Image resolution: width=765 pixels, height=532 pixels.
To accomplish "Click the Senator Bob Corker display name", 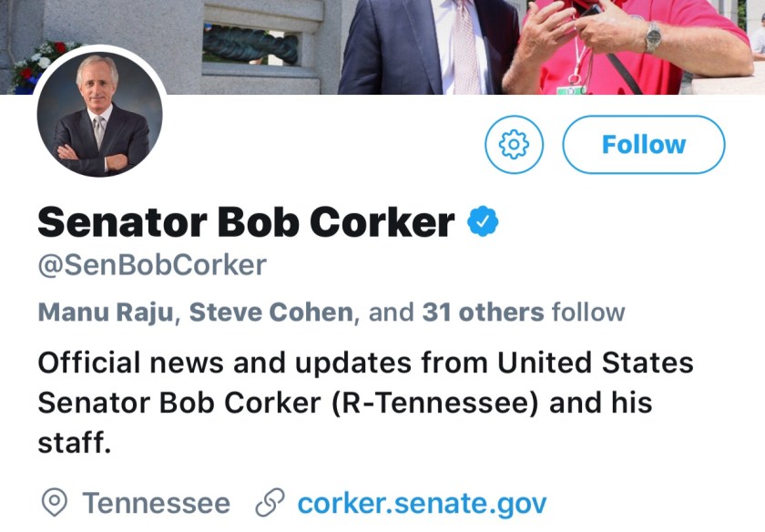I will coord(246,221).
